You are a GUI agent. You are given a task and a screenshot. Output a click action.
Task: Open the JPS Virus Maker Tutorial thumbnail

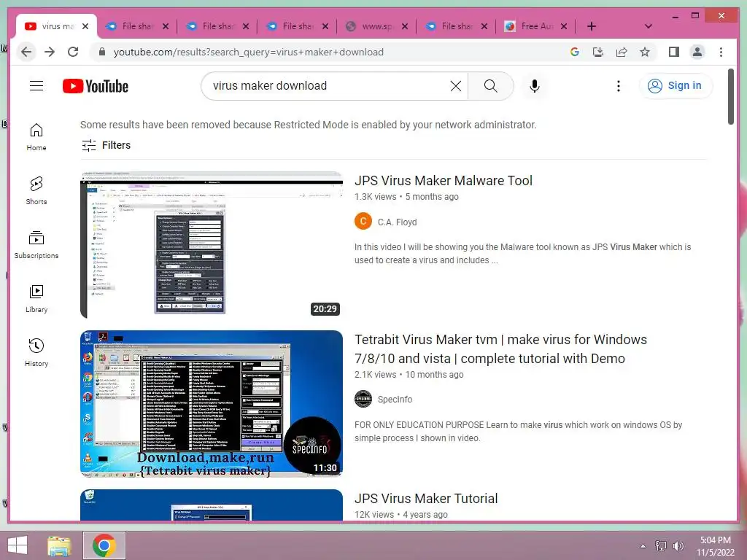[212, 505]
